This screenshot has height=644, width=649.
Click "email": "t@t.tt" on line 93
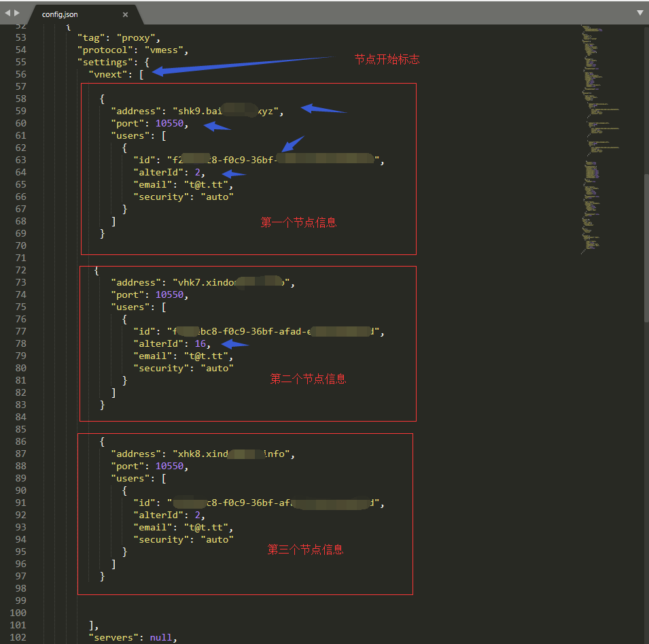183,528
